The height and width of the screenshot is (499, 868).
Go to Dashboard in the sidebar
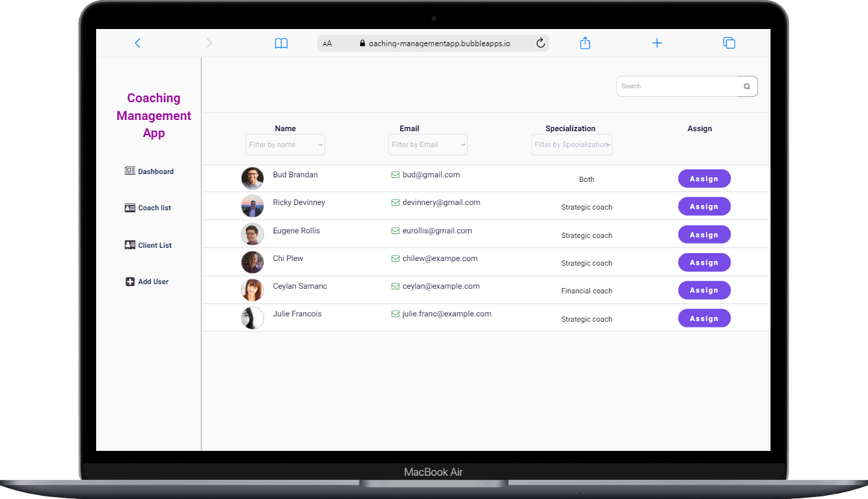149,171
